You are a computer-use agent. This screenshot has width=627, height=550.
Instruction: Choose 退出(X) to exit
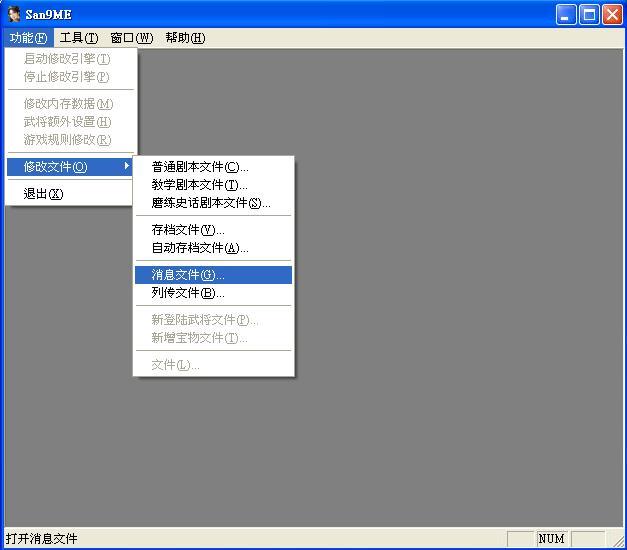(x=70, y=194)
